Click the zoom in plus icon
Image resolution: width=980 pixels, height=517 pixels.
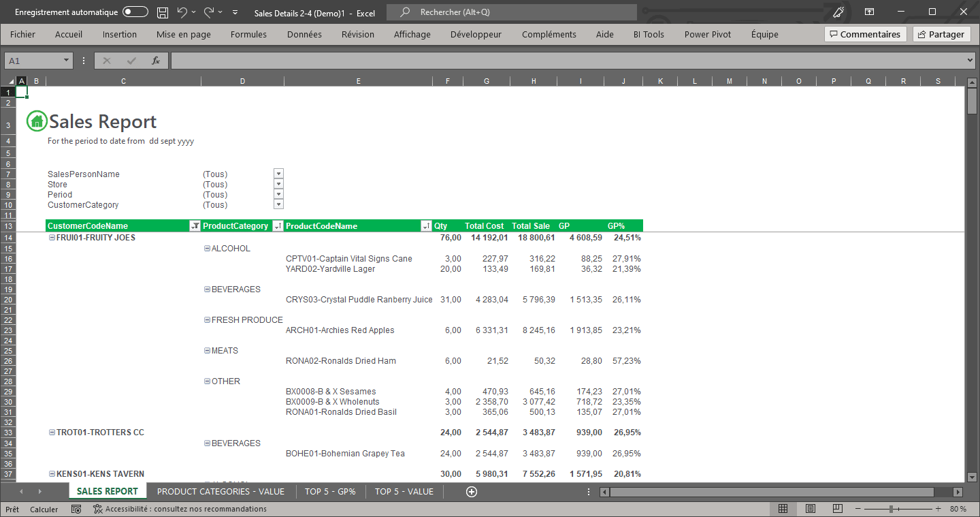coord(938,509)
